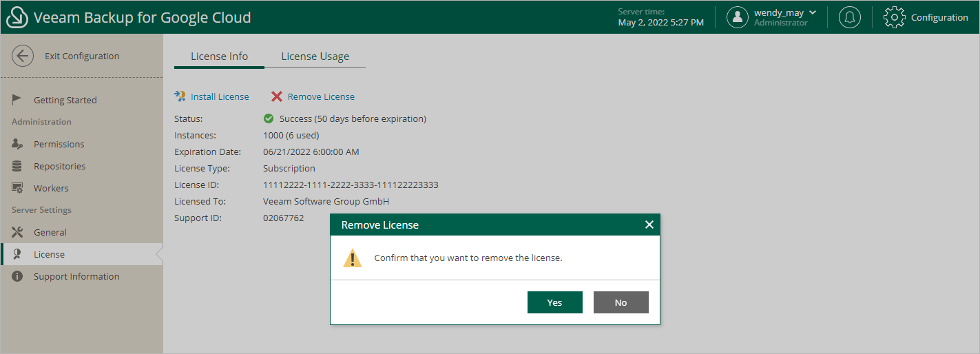Click the Getting Started flag icon

pyautogui.click(x=18, y=100)
